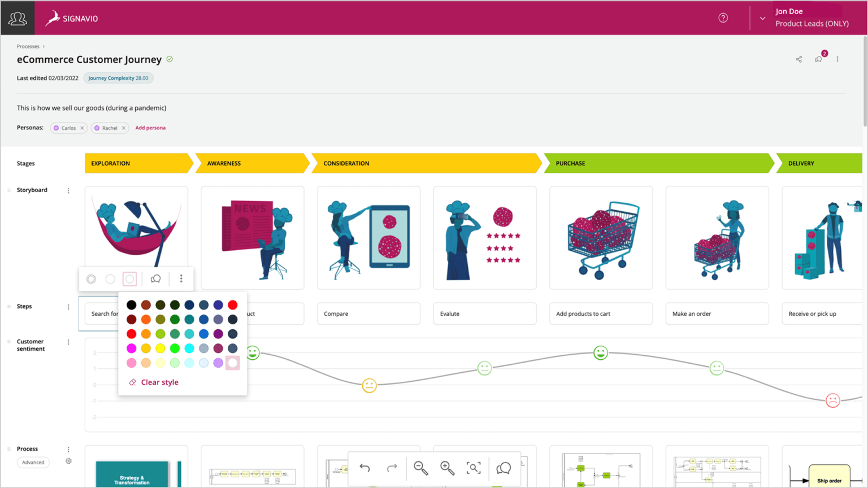Select the outlined square style option
This screenshot has width=868, height=488.
coord(129,278)
